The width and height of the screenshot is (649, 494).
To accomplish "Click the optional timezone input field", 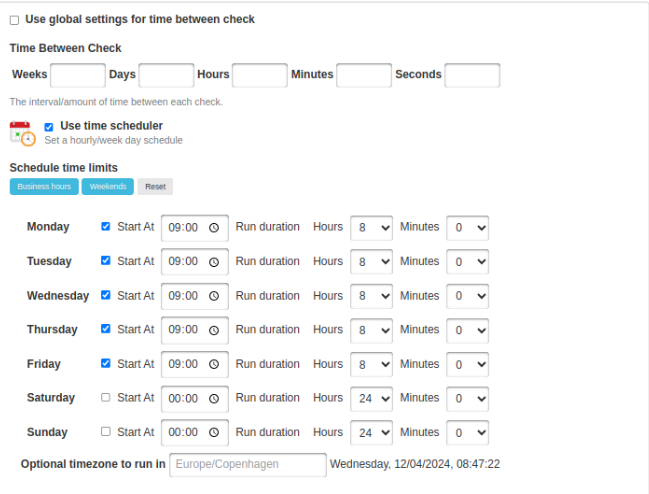I will (x=248, y=465).
